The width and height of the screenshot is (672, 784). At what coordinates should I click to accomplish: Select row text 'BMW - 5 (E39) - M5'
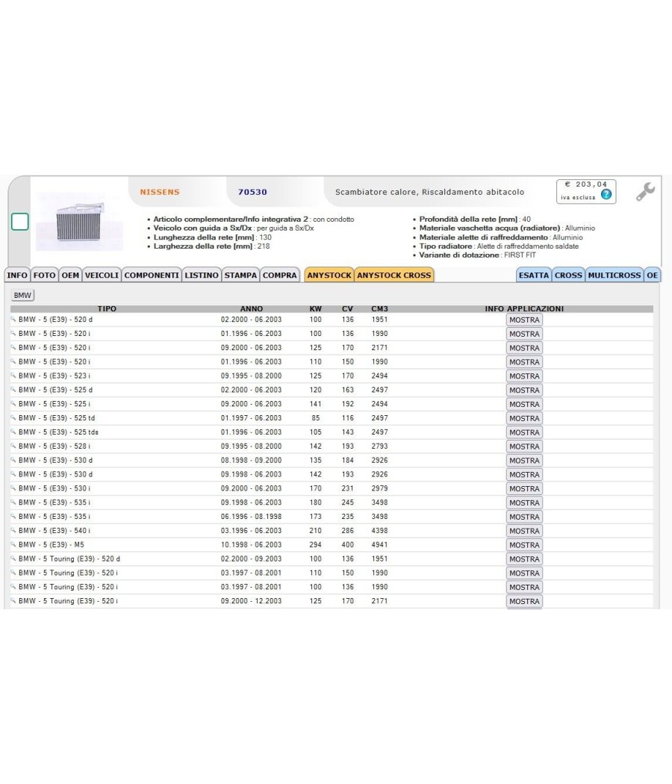(x=52, y=544)
